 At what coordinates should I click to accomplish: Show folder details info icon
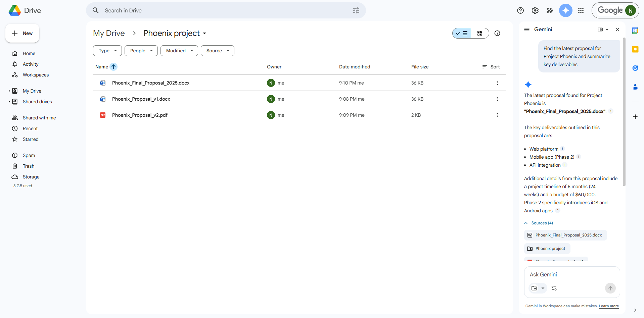tap(497, 33)
